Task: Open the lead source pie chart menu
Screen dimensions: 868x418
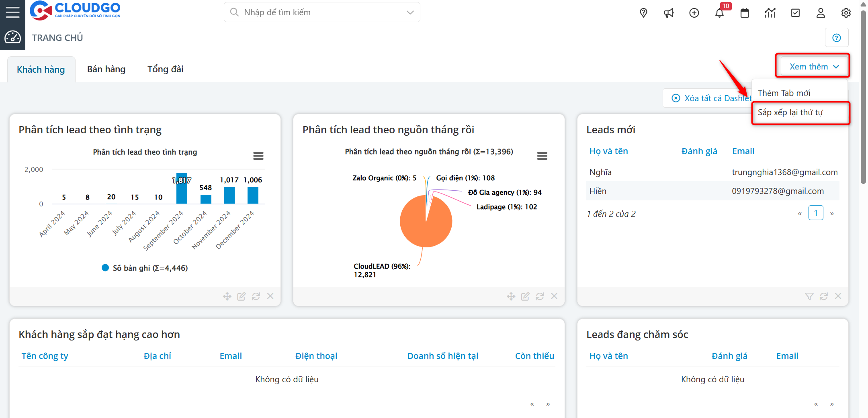Action: 542,156
